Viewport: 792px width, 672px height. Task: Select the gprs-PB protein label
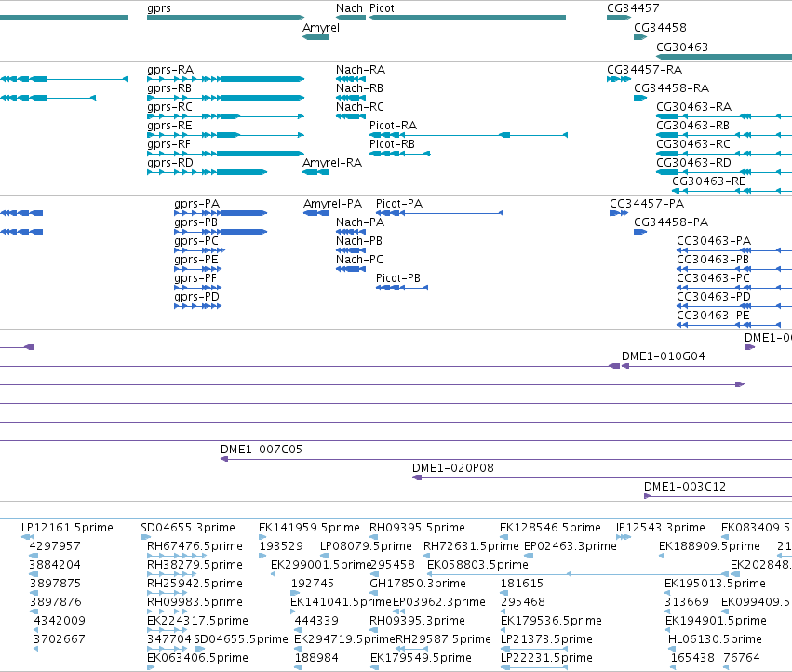click(x=196, y=222)
